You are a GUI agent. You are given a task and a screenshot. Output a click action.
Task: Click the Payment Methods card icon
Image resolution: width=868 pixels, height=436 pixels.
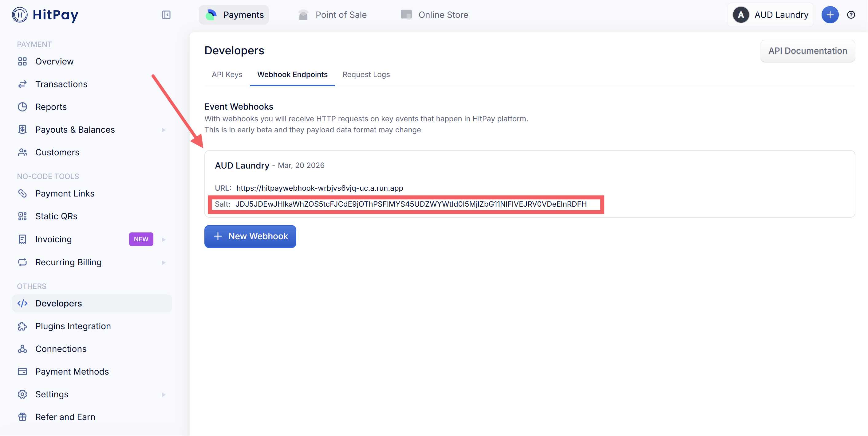point(22,372)
